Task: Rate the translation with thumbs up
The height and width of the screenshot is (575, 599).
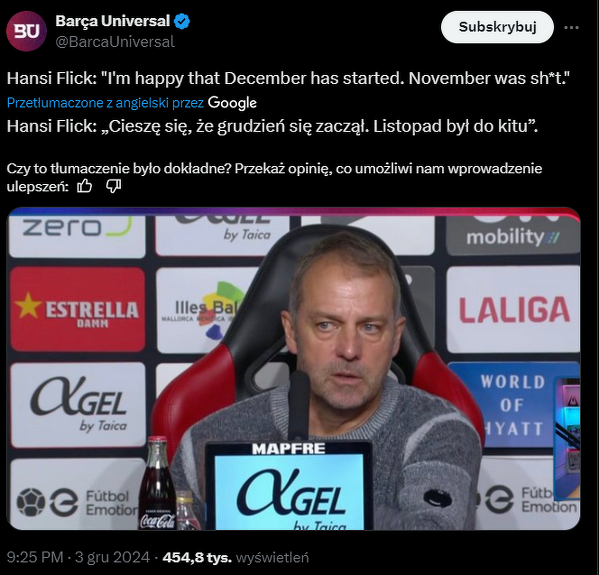Action: 84,186
